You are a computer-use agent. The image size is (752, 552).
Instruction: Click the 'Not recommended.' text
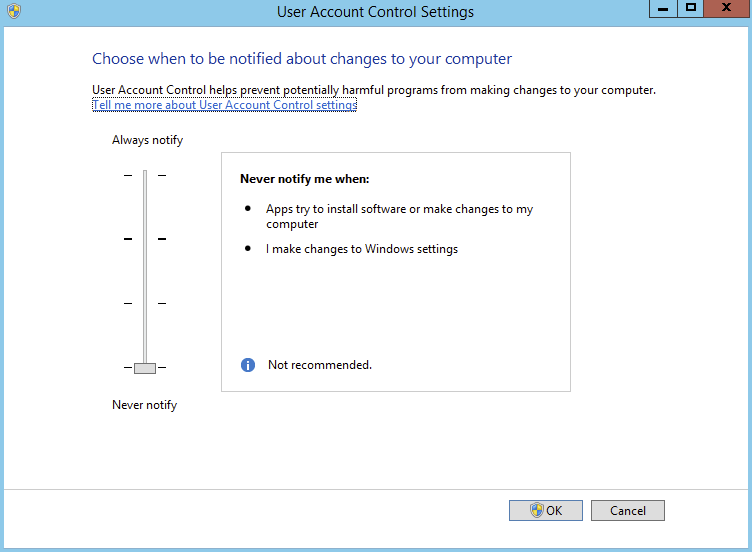[x=319, y=365]
